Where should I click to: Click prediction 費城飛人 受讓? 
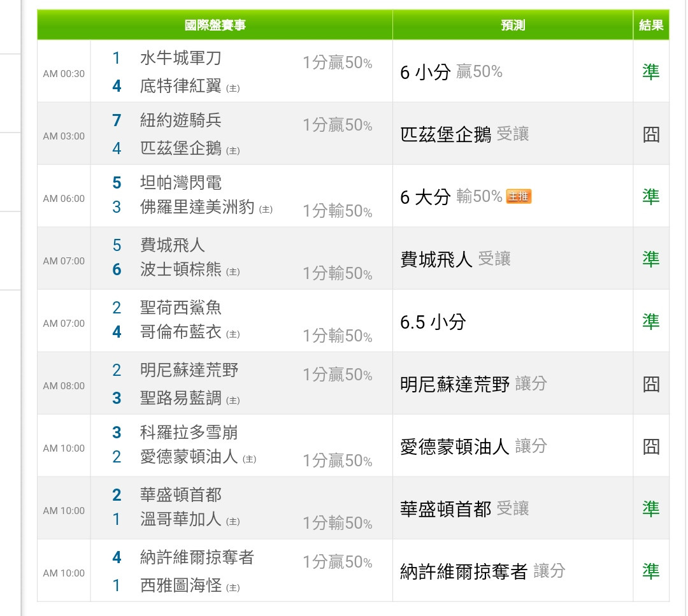click(x=455, y=259)
